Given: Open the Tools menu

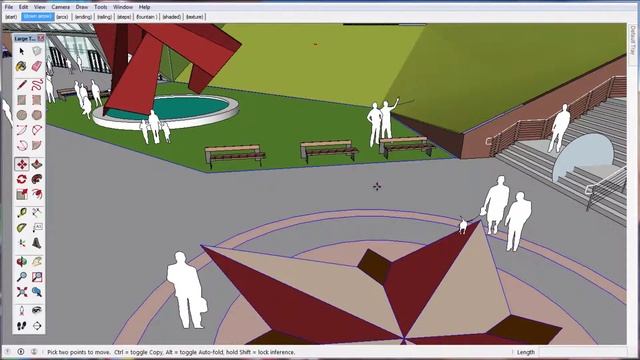Looking at the screenshot, I should coord(100,7).
